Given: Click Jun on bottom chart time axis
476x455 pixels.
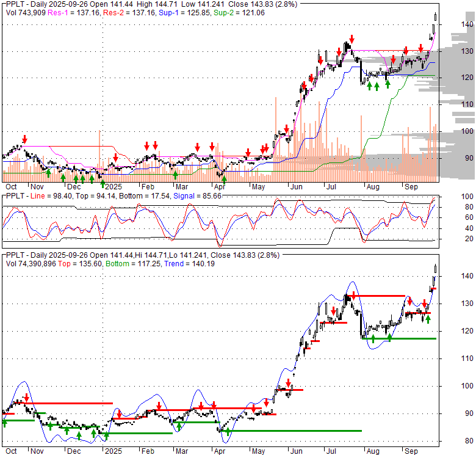Looking at the screenshot, I should tap(297, 451).
